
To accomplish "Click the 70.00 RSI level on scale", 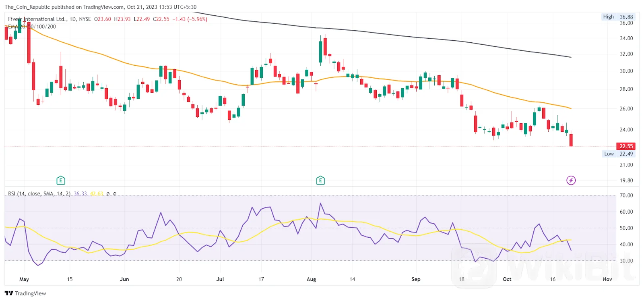I will pos(626,195).
